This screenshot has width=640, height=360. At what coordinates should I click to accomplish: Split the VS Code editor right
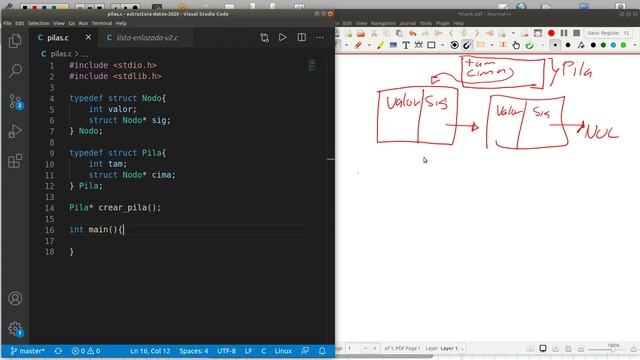302,37
